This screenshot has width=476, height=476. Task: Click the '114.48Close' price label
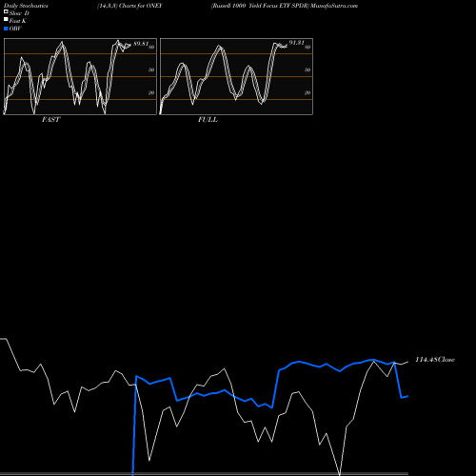[435, 360]
